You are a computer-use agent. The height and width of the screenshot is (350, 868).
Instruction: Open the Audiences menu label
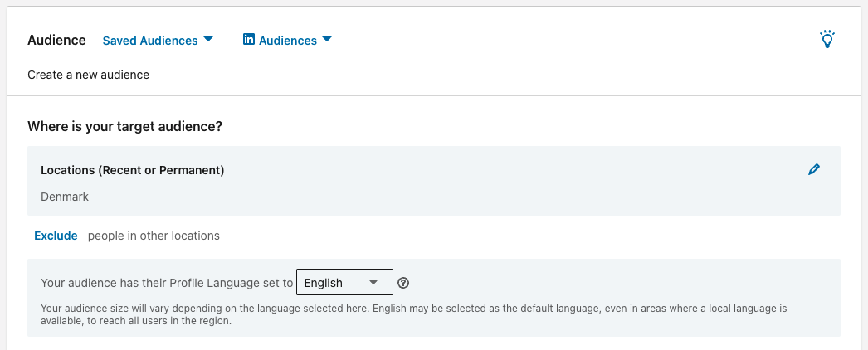point(288,41)
